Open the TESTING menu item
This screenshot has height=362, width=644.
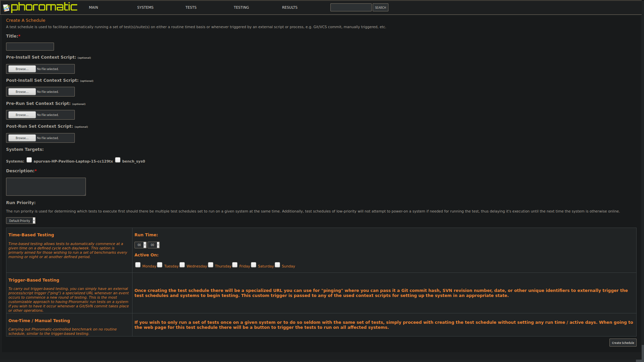tap(241, 7)
